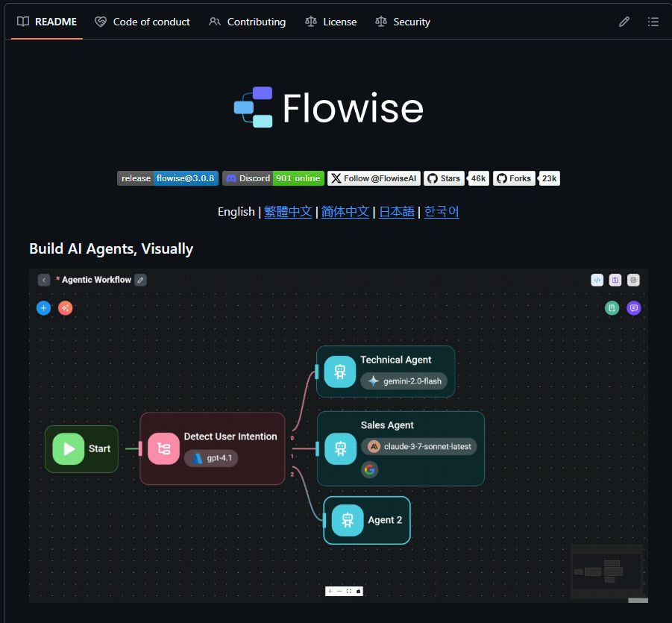Click the sticky note icon next to add nodes
Image resolution: width=672 pixels, height=623 pixels.
click(65, 307)
